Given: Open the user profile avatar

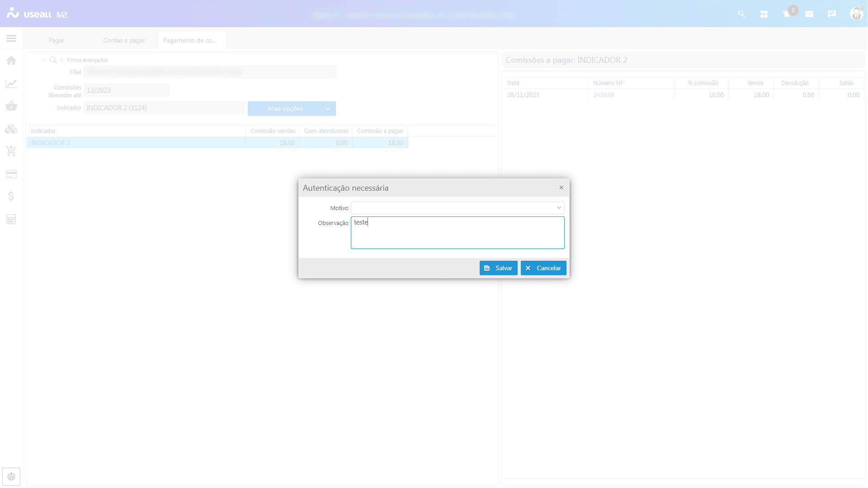Looking at the screenshot, I should pyautogui.click(x=856, y=14).
